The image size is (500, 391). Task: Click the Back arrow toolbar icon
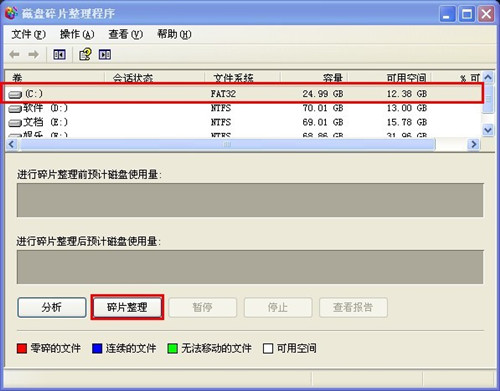point(14,54)
